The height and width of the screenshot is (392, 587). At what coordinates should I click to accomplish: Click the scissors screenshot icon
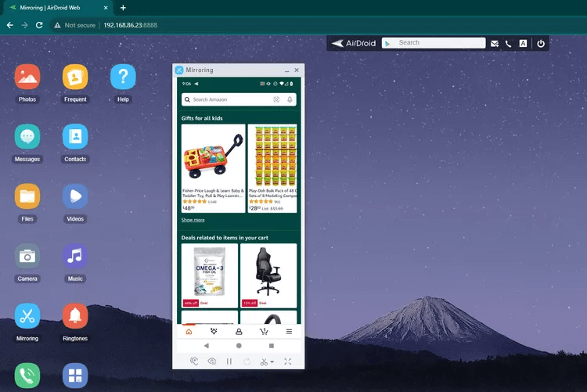[265, 361]
